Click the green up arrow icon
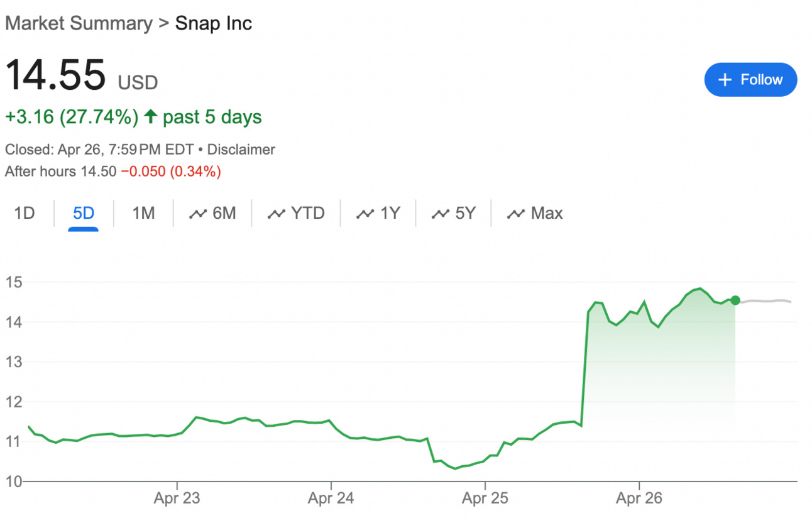This screenshot has height=518, width=812. 150,117
